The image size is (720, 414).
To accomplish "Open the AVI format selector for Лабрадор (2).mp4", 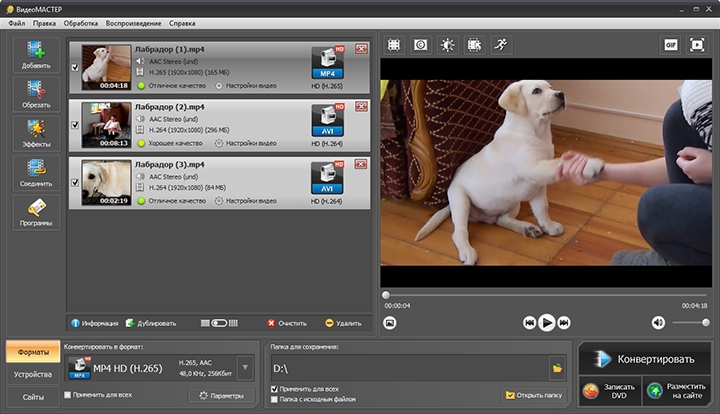I will click(x=326, y=119).
